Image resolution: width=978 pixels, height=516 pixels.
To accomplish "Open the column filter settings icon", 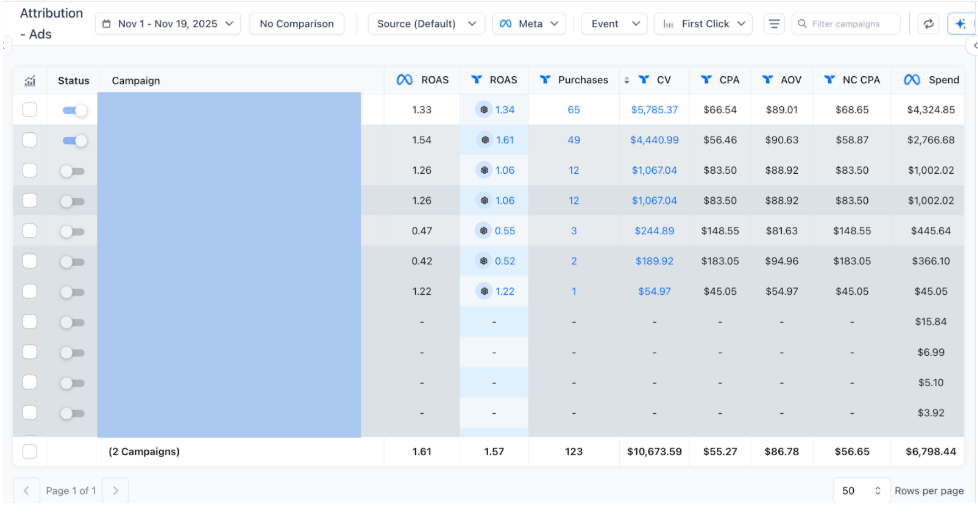I will coord(773,24).
